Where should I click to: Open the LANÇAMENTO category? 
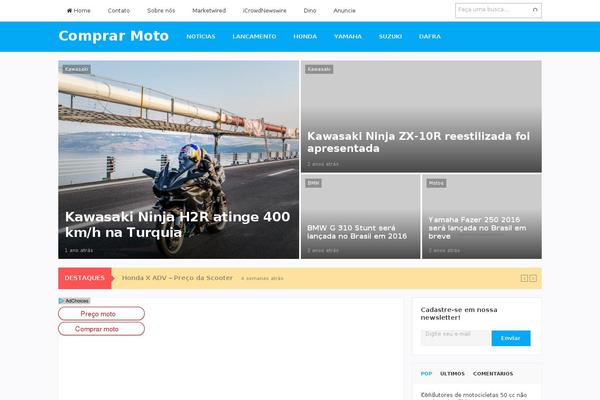tap(254, 36)
